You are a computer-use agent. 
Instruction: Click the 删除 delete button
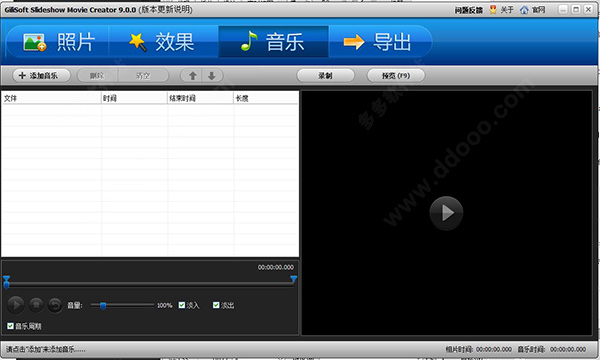point(97,76)
